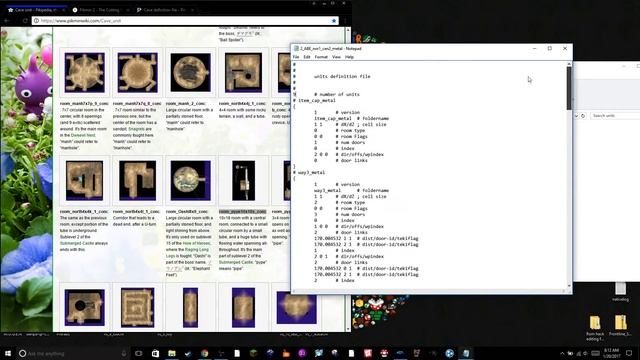This screenshot has width=640, height=360.
Task: Open the File menu in Notepad
Action: pyautogui.click(x=296, y=57)
